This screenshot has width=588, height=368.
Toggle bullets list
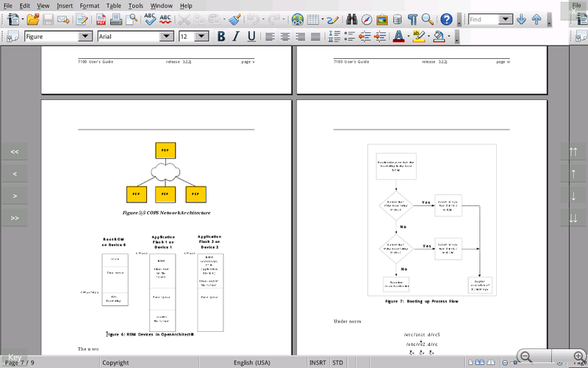coord(349,36)
